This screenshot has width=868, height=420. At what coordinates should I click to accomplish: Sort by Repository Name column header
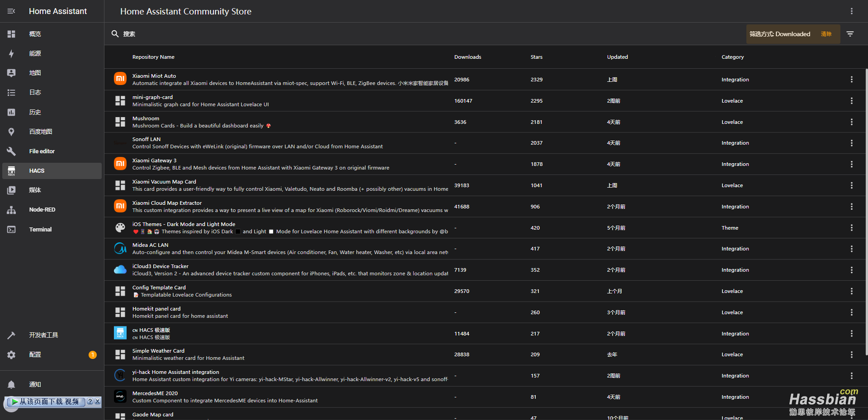153,57
